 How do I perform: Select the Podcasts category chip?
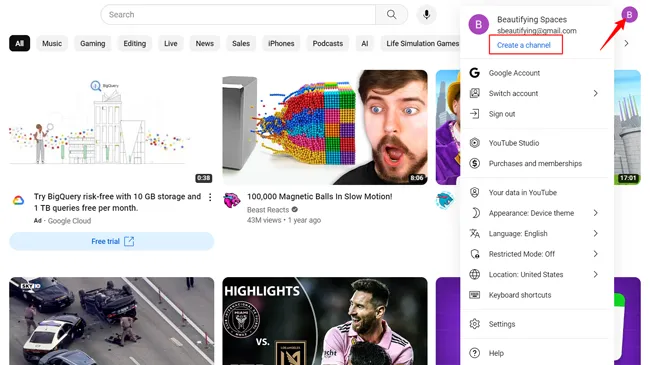point(327,44)
